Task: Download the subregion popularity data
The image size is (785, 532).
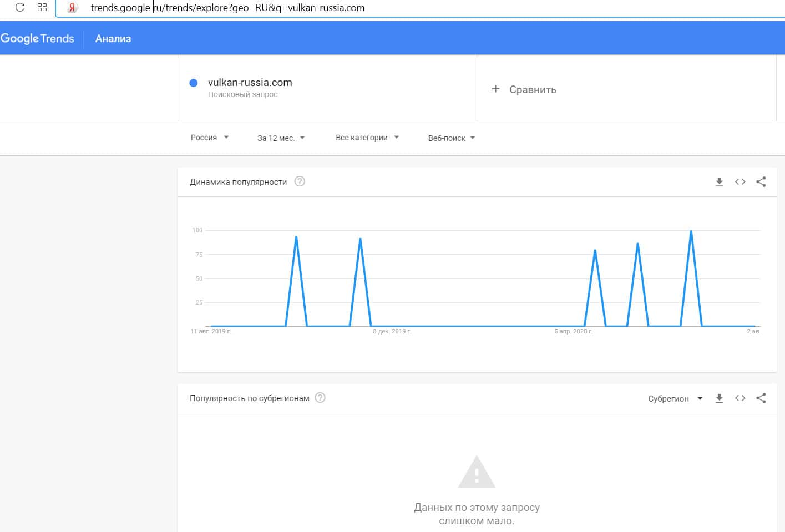Action: coord(719,398)
